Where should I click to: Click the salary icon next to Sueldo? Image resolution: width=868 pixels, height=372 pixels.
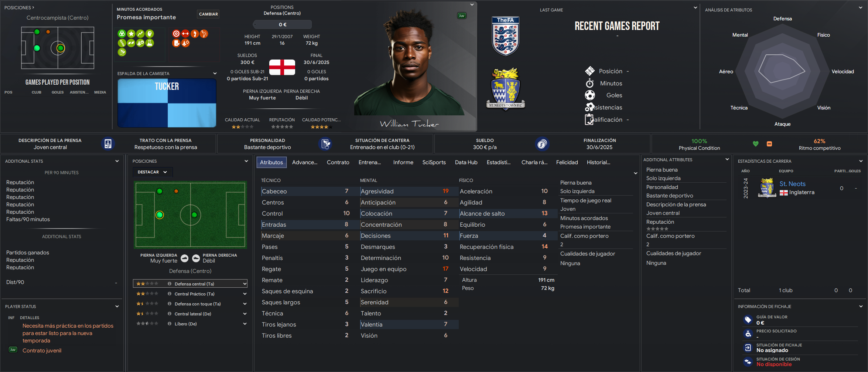[x=542, y=144]
